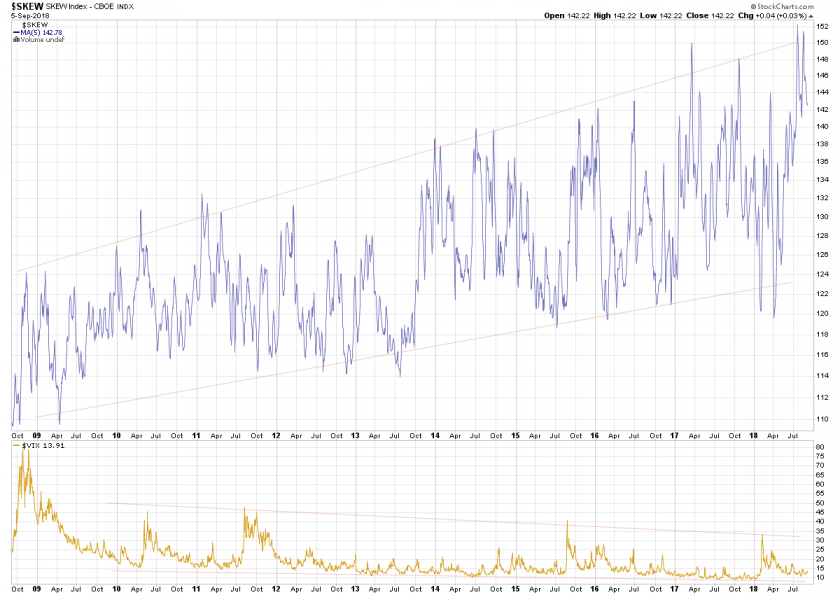
Task: Click year '18' on the VIX panel time axis
Action: (x=754, y=589)
